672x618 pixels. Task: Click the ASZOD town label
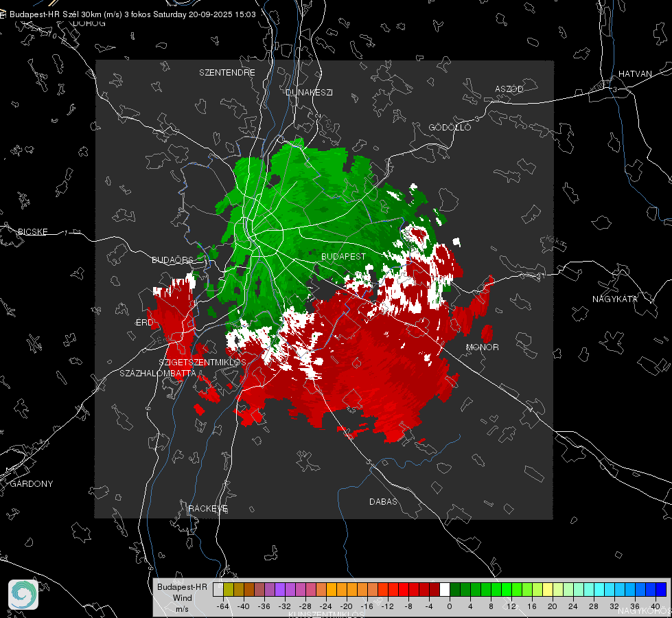tap(509, 89)
